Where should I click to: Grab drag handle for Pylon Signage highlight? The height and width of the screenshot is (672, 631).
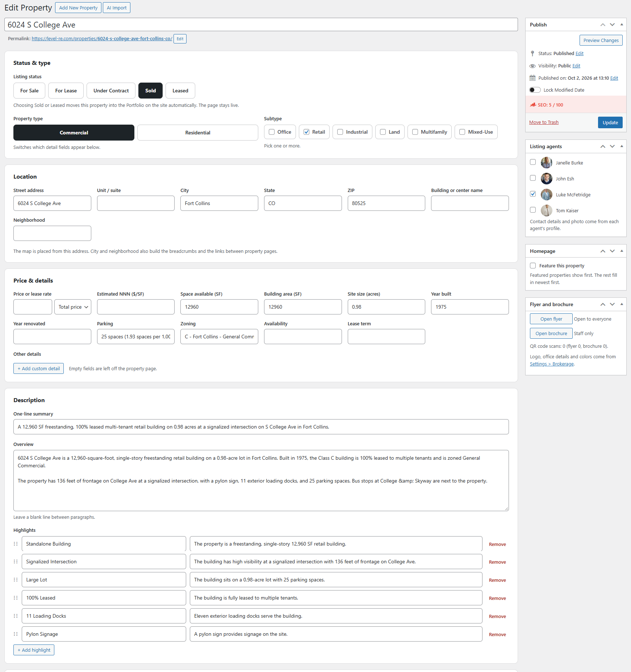[x=16, y=634]
